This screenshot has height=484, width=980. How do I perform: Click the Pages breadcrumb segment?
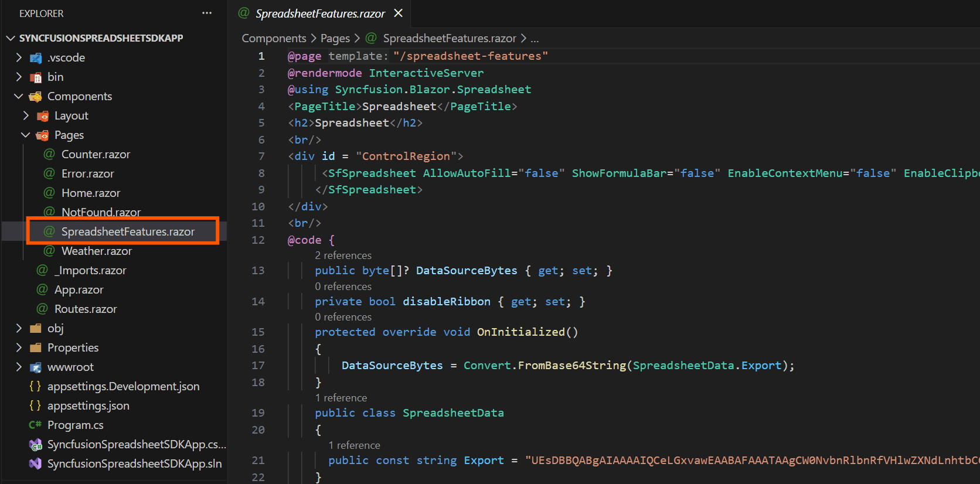click(x=335, y=38)
